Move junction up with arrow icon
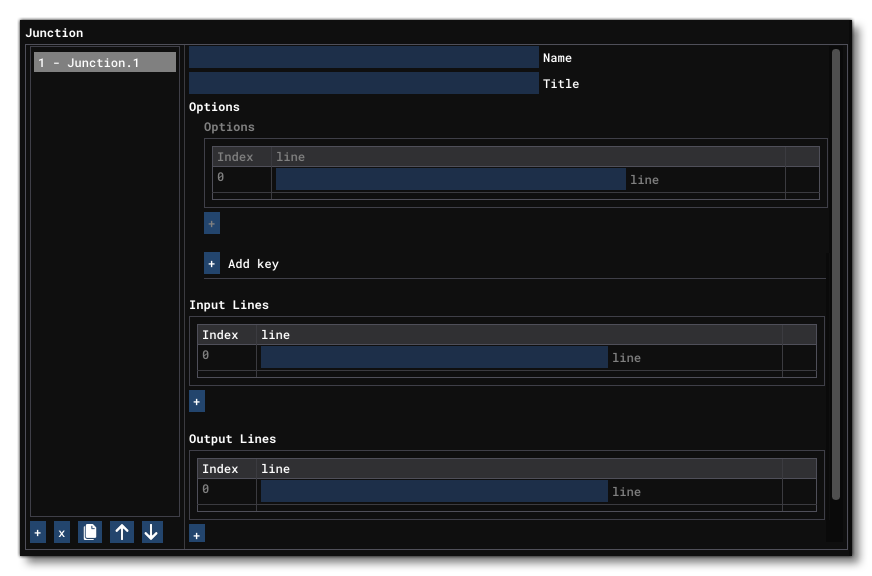Viewport: 872px width, 576px height. click(121, 533)
